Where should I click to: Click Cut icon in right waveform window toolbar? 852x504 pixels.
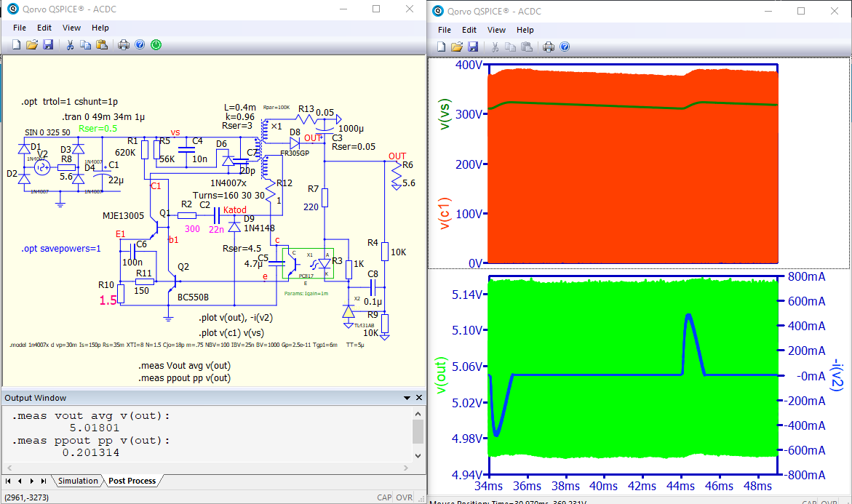pos(495,47)
